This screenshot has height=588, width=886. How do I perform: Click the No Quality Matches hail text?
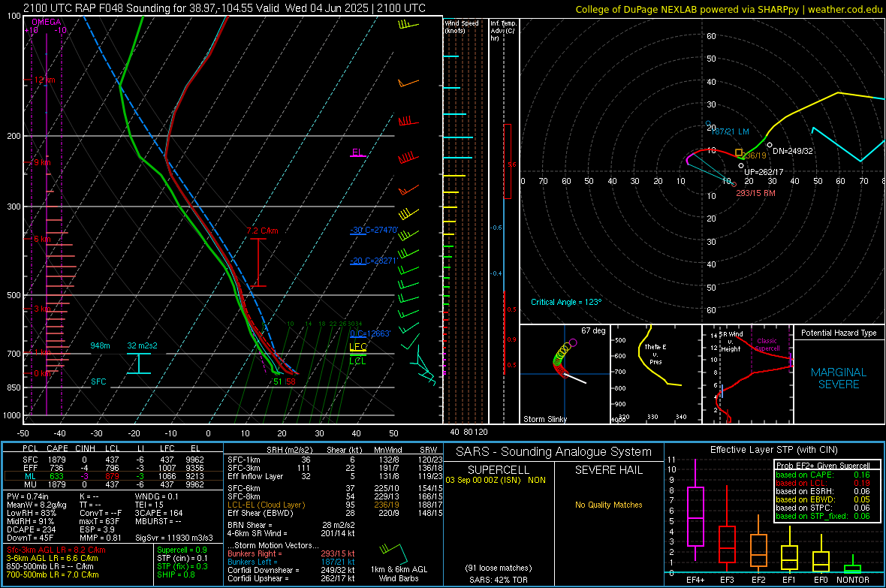pos(608,505)
